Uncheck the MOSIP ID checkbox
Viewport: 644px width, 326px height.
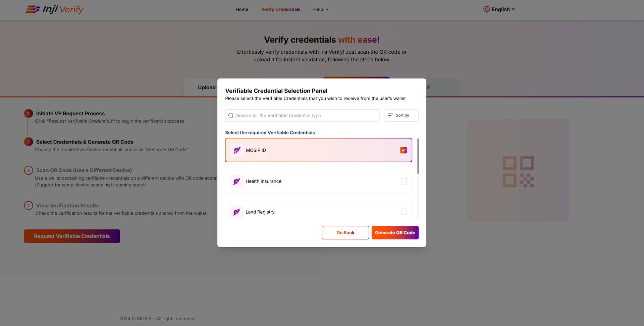point(404,150)
